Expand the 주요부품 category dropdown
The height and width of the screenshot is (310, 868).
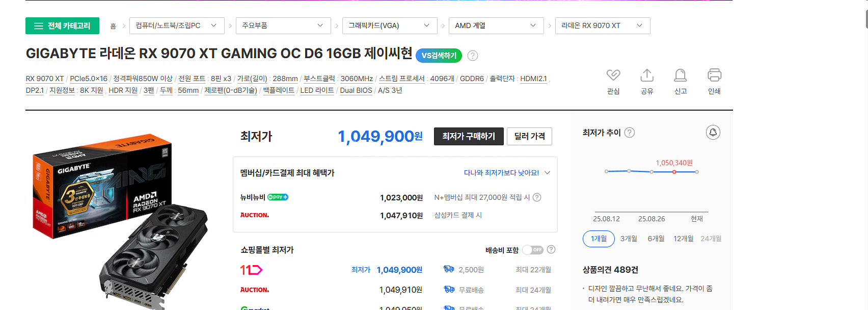click(x=283, y=25)
